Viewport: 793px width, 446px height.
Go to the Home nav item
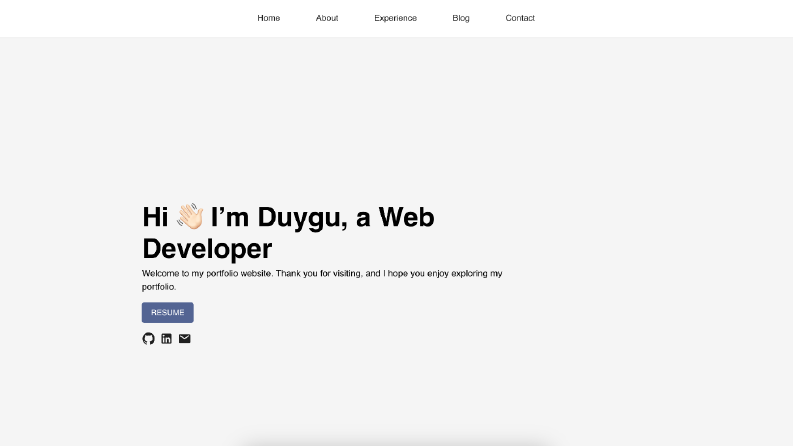click(269, 18)
